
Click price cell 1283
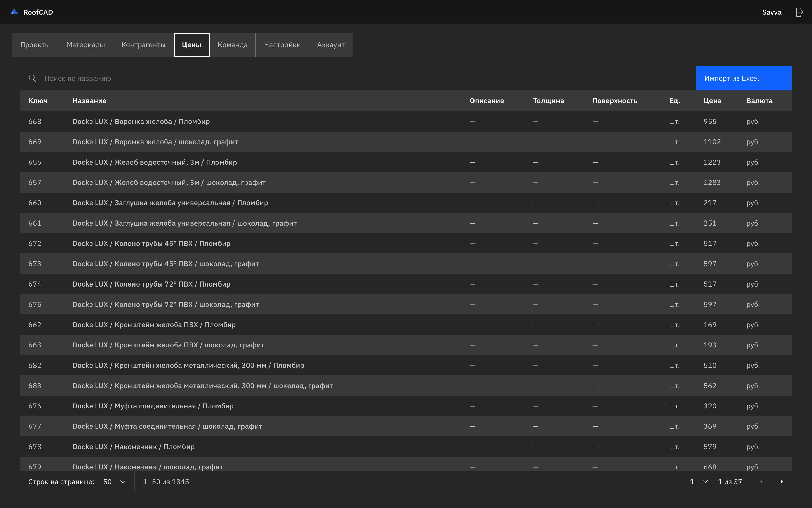(x=712, y=182)
